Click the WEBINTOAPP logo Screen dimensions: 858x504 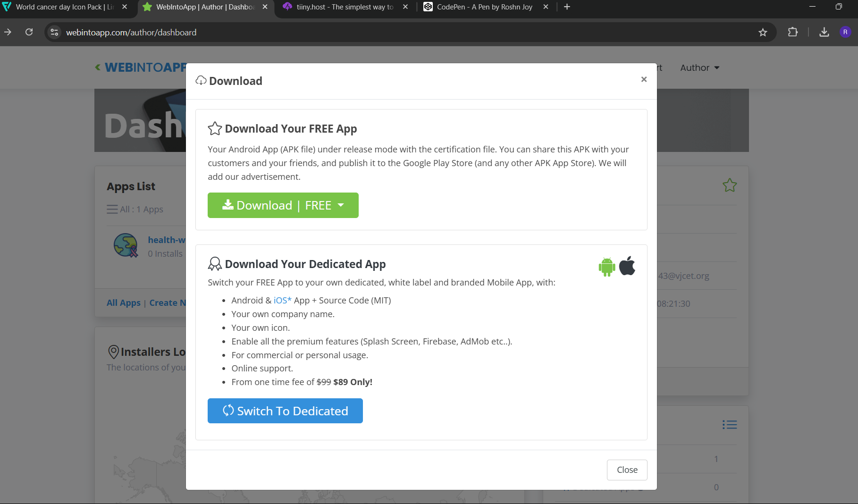[141, 67]
